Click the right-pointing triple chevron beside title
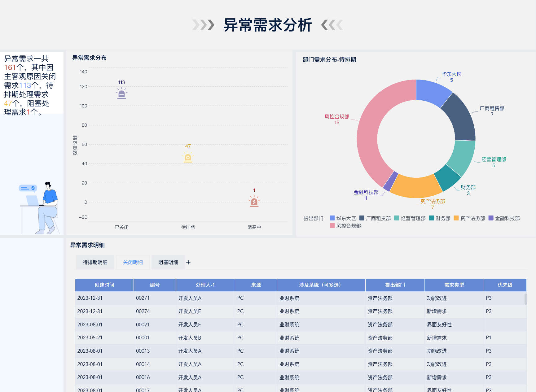The height and width of the screenshot is (392, 536). pos(203,25)
